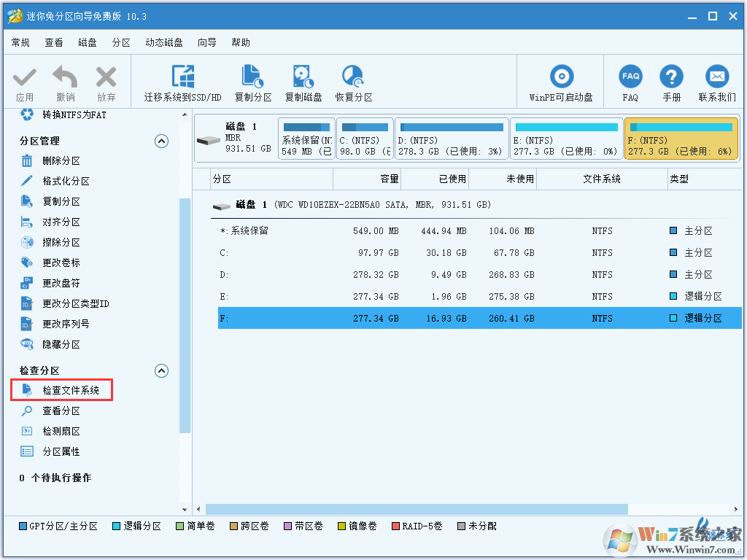Click the 迁移系统到SSD/HD toolbar icon
This screenshot has width=747, height=560.
182,77
